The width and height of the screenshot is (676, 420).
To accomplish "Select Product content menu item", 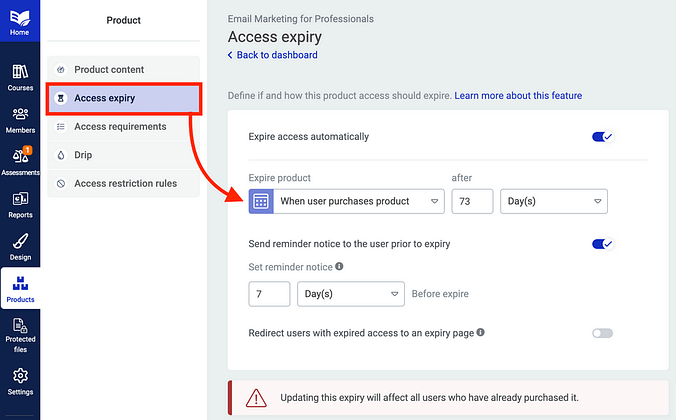I will [x=109, y=70].
